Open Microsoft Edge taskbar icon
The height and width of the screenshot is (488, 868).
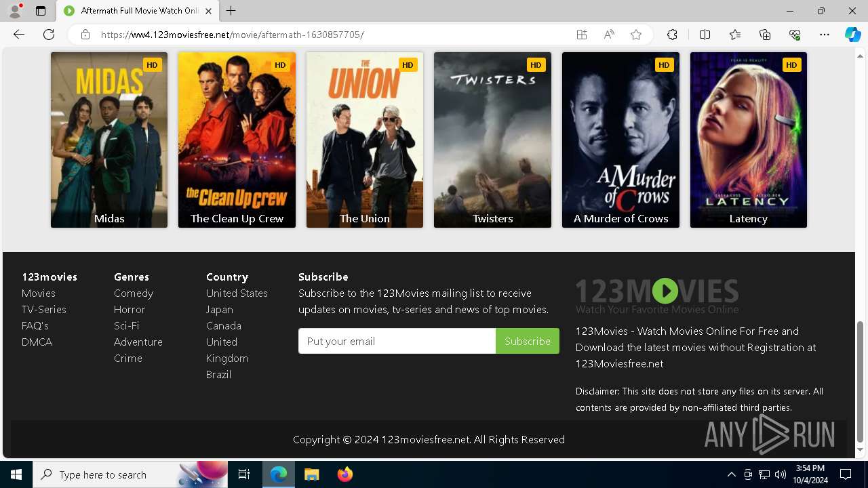(x=279, y=474)
